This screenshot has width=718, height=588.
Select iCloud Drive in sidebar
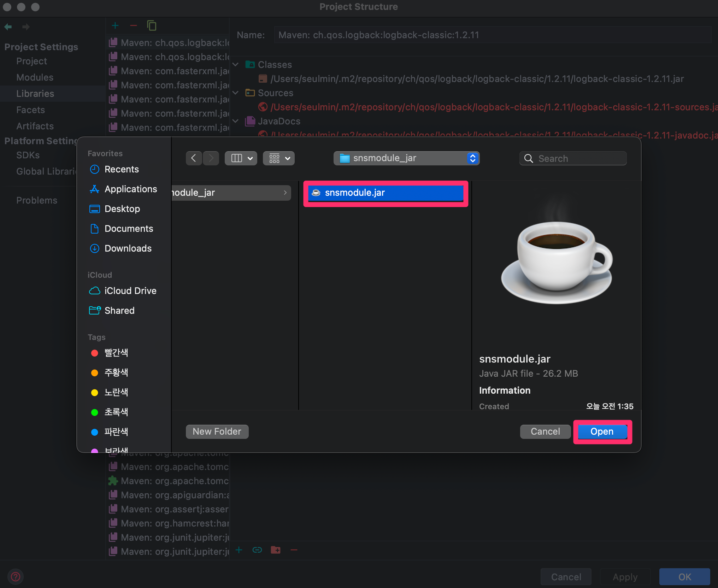click(130, 291)
